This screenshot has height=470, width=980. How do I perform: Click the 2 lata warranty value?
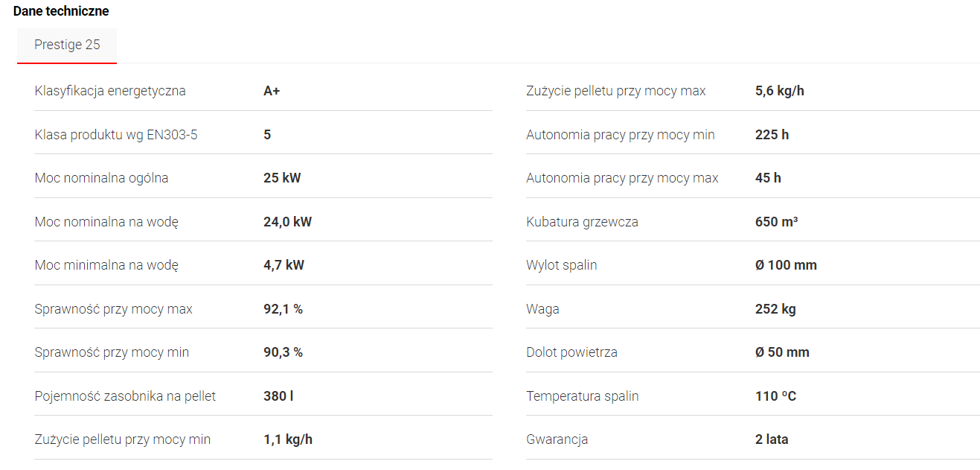[772, 439]
